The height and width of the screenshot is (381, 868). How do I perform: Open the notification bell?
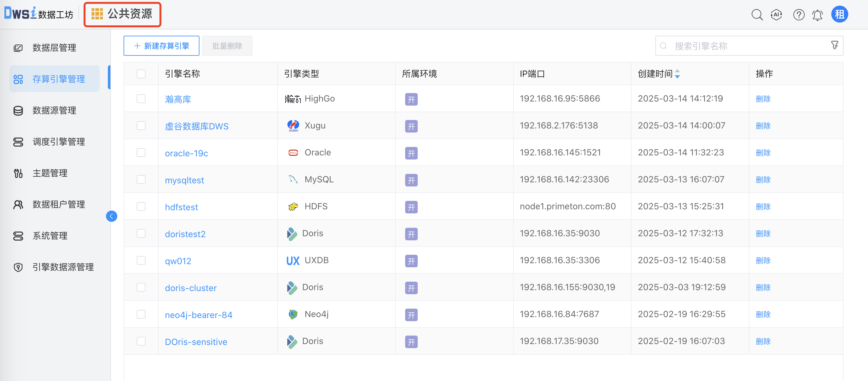pos(818,15)
